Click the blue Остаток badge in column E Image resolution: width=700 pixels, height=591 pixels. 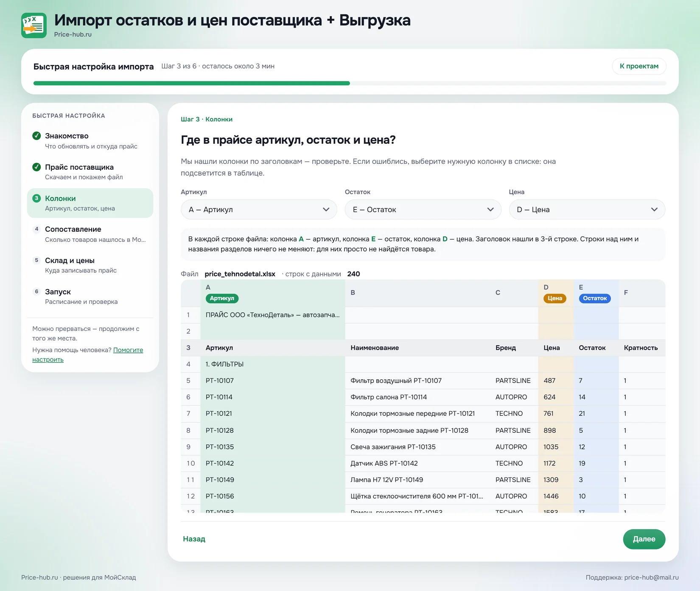pos(595,298)
